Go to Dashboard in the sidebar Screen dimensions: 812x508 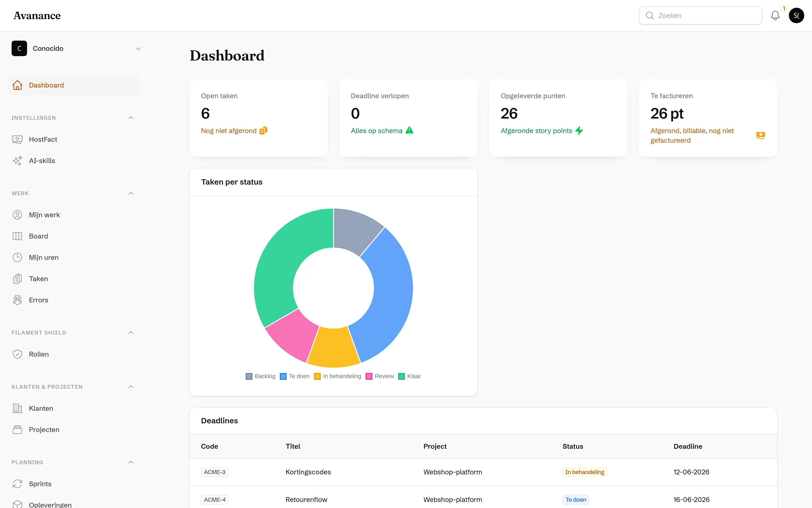pos(73,85)
